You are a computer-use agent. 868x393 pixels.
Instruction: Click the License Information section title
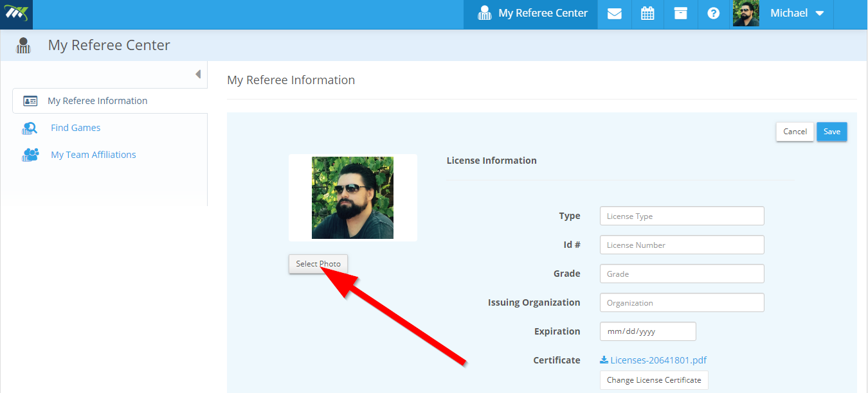[492, 161]
